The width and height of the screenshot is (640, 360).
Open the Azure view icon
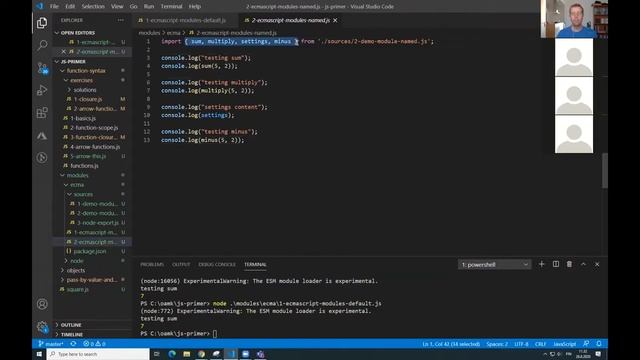[x=42, y=136]
